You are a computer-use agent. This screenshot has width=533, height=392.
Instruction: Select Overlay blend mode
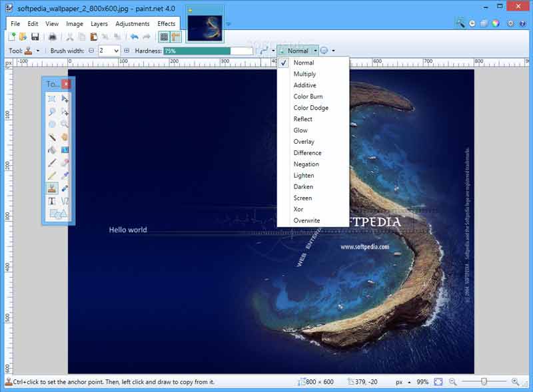304,142
